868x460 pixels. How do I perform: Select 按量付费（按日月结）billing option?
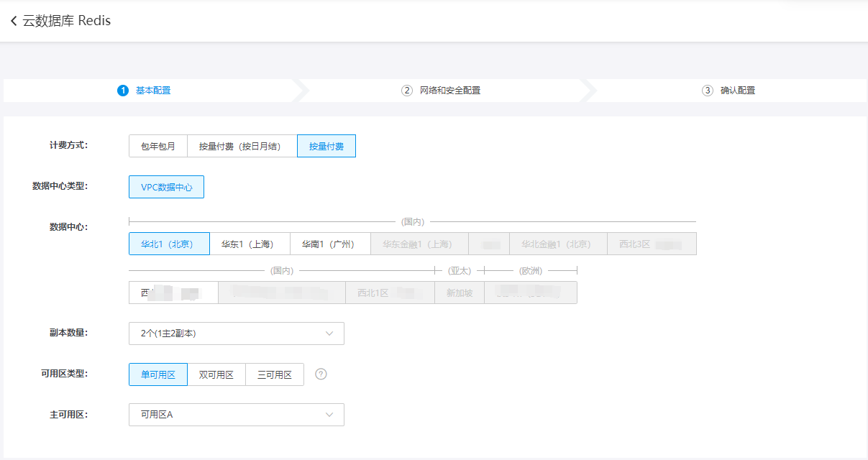tap(242, 146)
